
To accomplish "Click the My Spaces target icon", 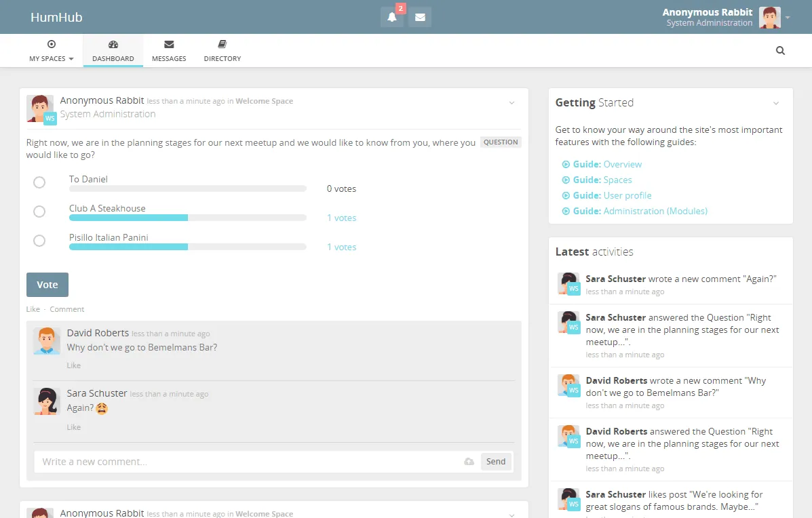I will point(52,44).
